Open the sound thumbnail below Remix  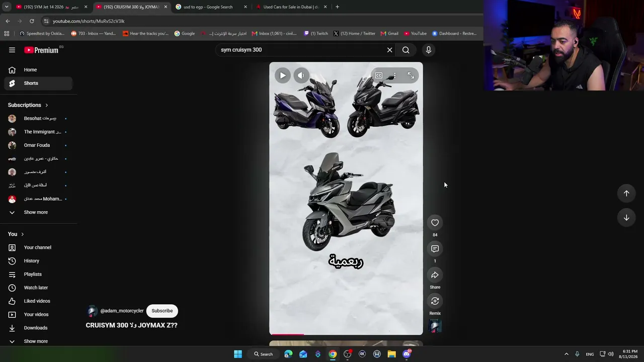click(x=435, y=326)
